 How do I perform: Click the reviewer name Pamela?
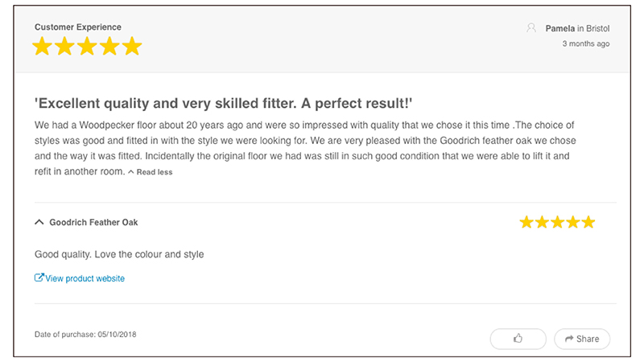(x=560, y=28)
